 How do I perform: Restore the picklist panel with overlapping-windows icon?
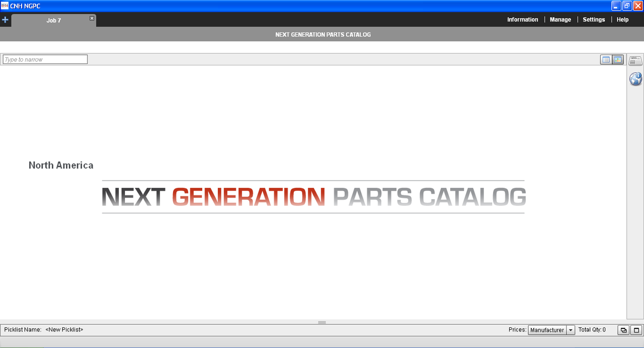point(623,330)
